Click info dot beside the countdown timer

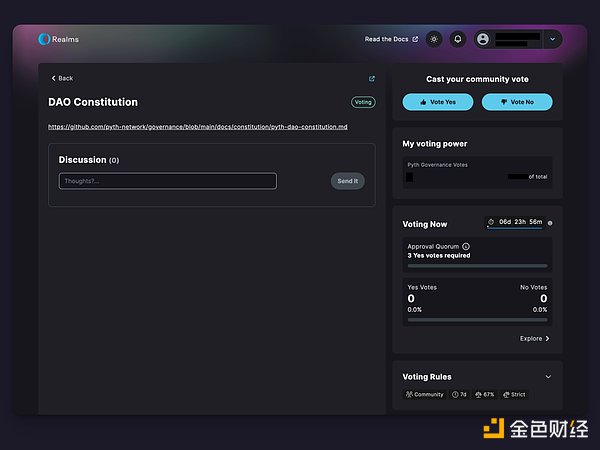click(x=550, y=222)
